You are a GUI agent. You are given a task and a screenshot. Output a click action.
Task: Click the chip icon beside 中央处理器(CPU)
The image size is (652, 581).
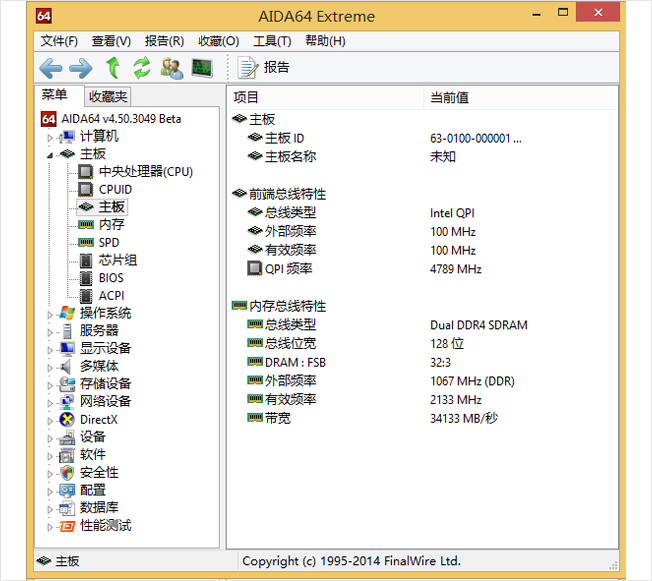point(85,171)
